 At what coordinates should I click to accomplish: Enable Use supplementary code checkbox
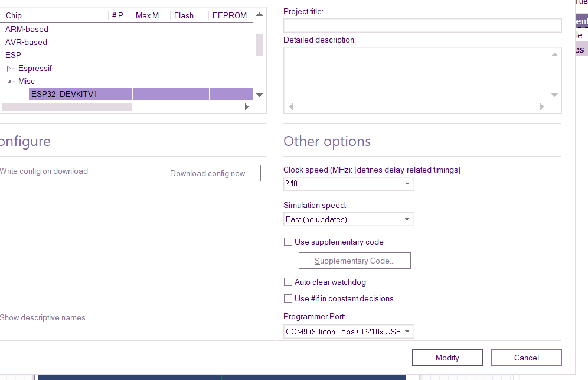point(288,242)
